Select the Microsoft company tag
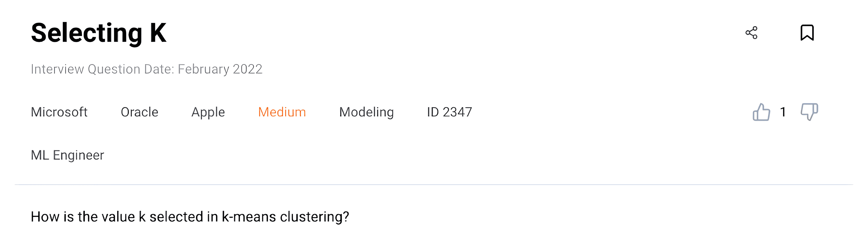This screenshot has height=243, width=868. [59, 112]
